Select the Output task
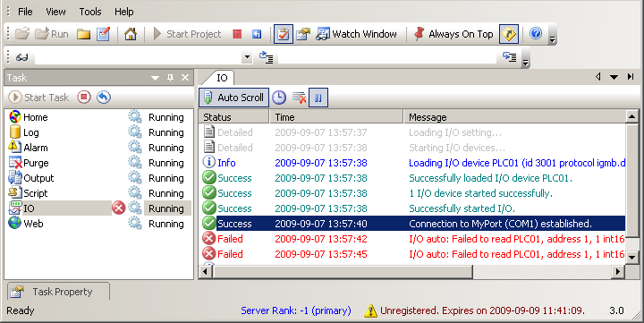644x323 pixels. pyautogui.click(x=99, y=178)
